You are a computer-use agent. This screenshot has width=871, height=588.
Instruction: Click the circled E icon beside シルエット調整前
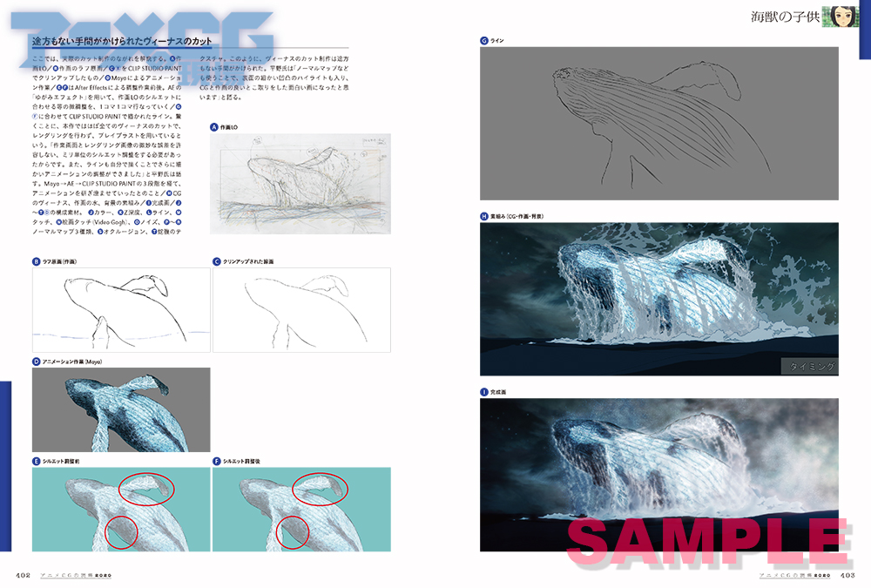coord(36,460)
